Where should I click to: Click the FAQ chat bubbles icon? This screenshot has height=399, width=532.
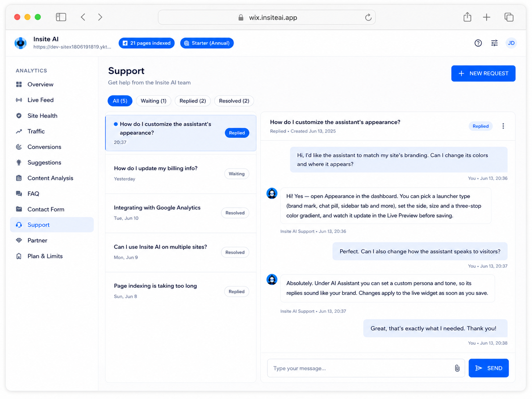(19, 194)
